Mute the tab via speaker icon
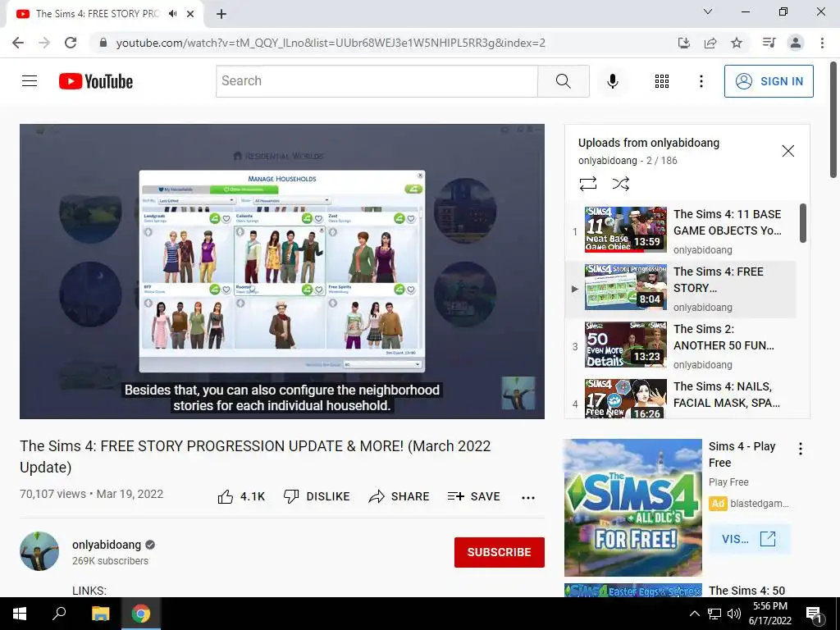Image resolution: width=840 pixels, height=630 pixels. 172,14
